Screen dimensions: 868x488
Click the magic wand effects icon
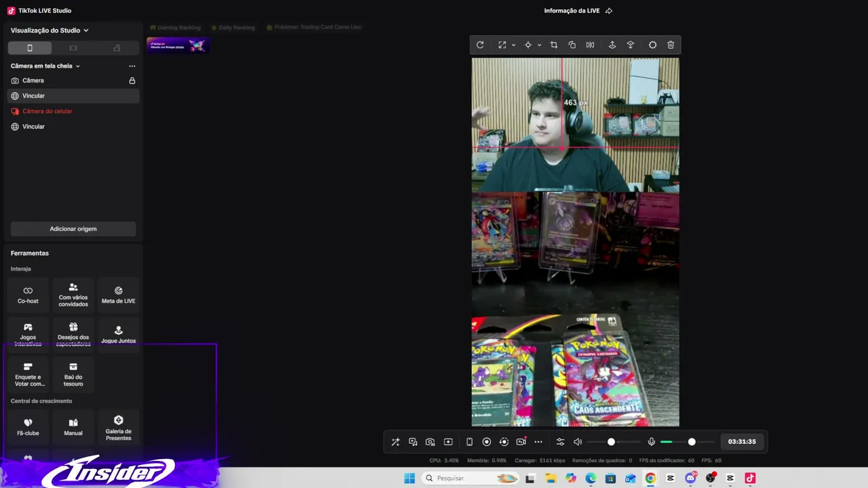(x=395, y=442)
